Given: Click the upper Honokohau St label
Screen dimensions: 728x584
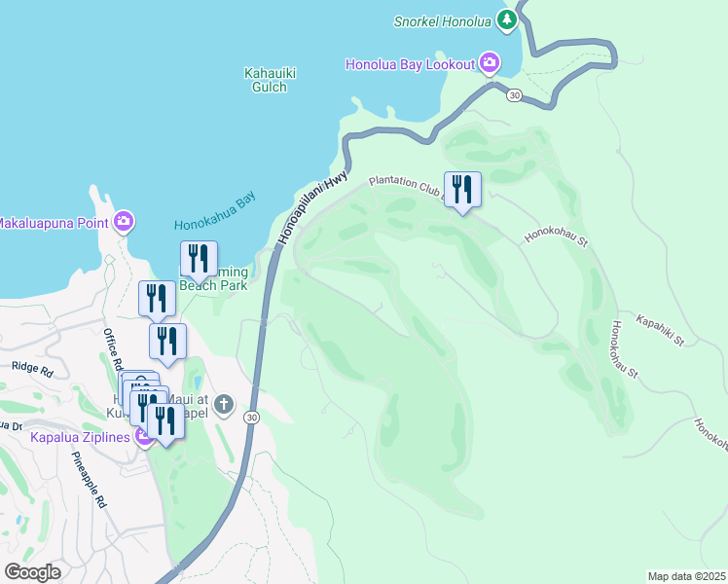Looking at the screenshot, I should click(556, 237).
